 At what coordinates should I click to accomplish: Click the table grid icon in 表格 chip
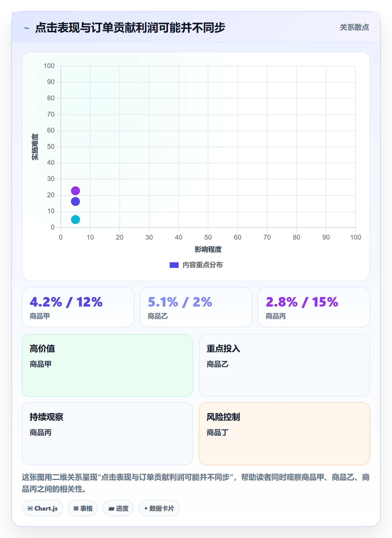pyautogui.click(x=76, y=509)
